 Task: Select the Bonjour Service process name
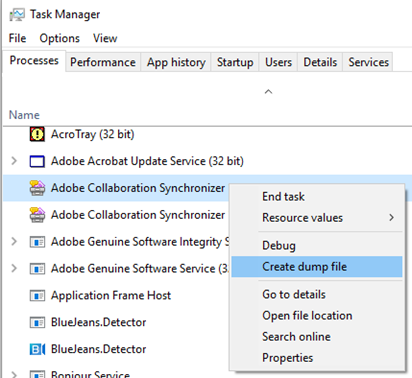coord(90,374)
